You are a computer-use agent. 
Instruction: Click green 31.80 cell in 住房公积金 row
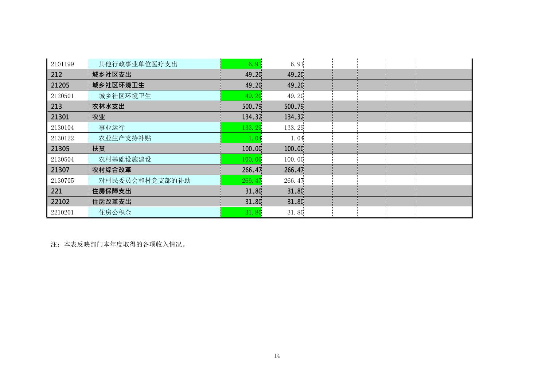(241, 212)
